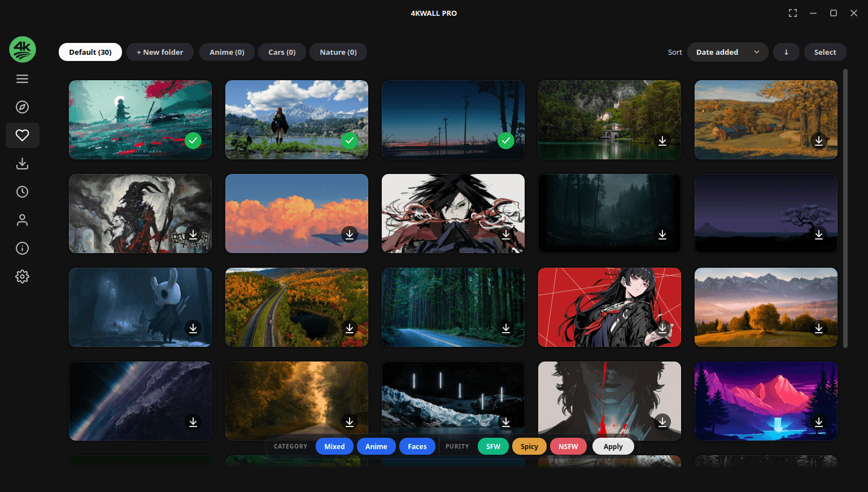Open the mountain lake hiker thumbnail
Screen dimensions: 868x492
tap(296, 120)
